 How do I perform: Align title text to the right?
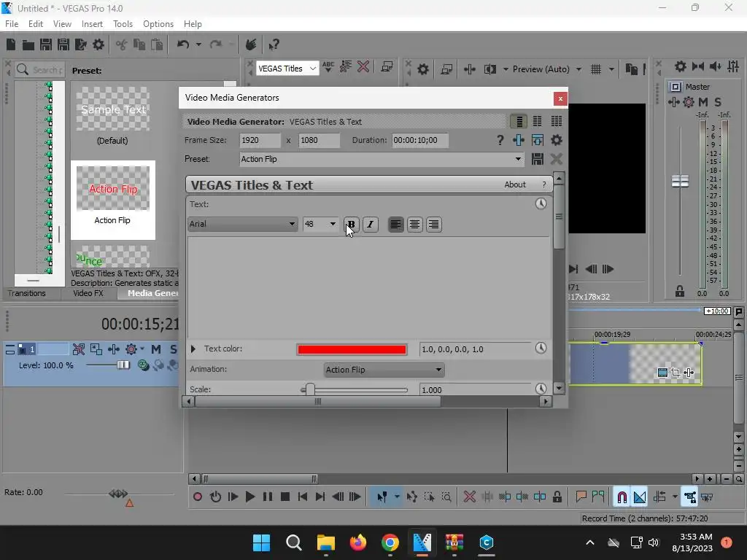pyautogui.click(x=433, y=225)
